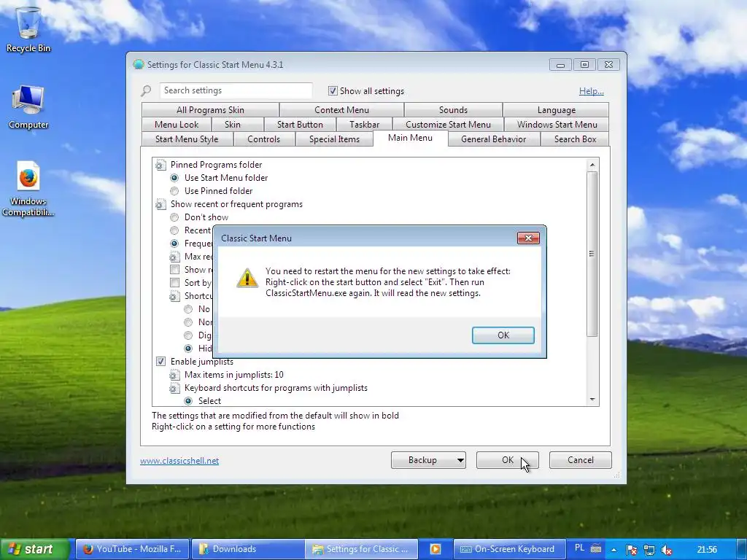
Task: Switch to the Start Menu Style tab
Action: pyautogui.click(x=187, y=139)
